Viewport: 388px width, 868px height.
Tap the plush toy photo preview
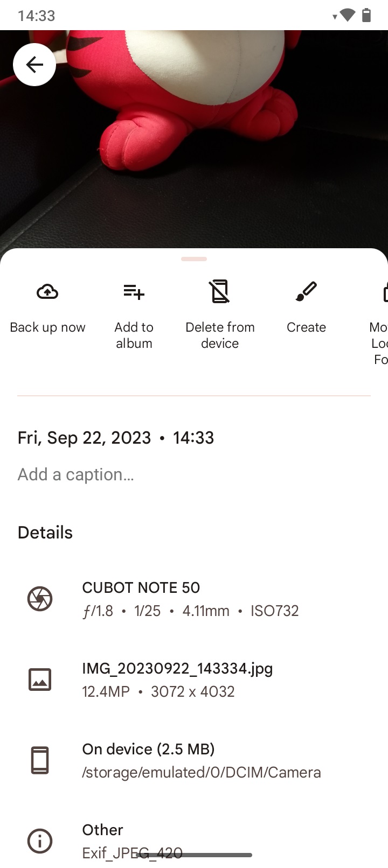pos(194,140)
